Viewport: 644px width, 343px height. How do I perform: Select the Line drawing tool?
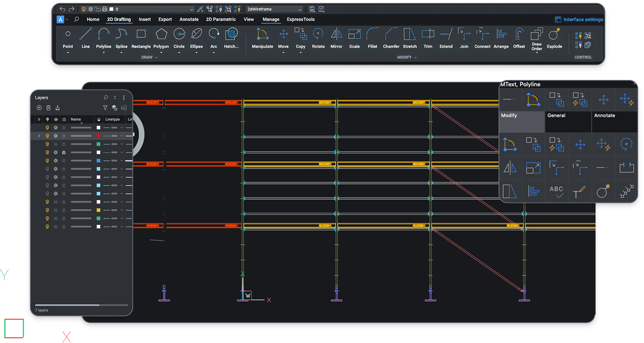coord(86,38)
